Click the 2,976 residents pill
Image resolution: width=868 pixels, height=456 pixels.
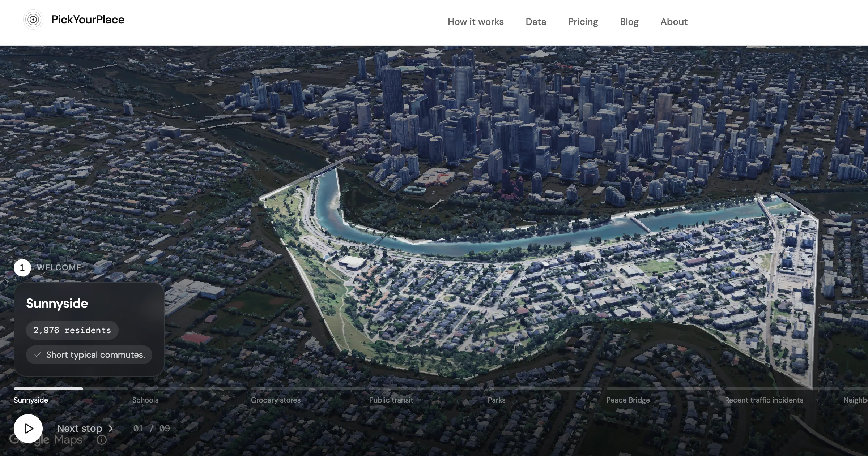point(72,330)
